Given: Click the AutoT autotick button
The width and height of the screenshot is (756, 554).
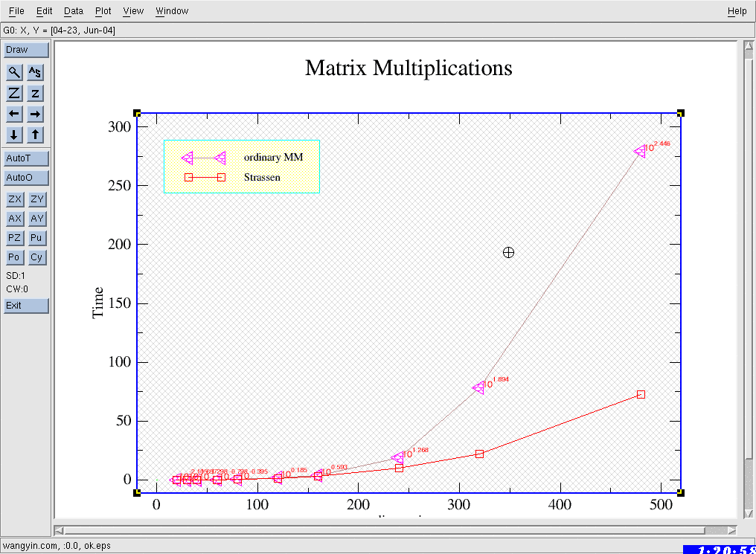Looking at the screenshot, I should coord(26,158).
